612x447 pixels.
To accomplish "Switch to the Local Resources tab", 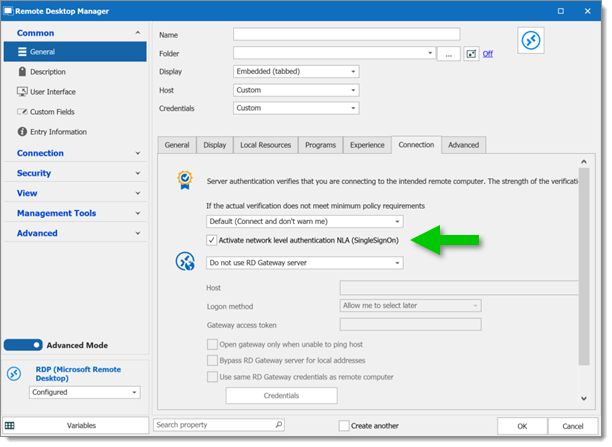I will tap(266, 145).
